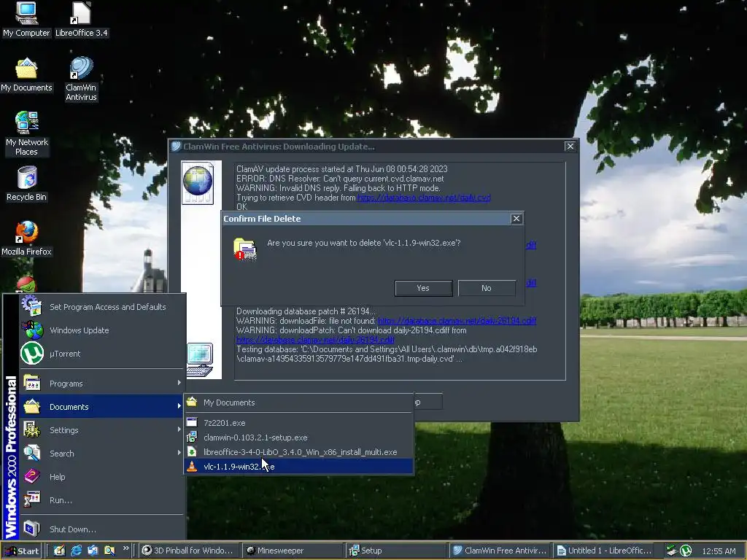Click the VLC cone icon in Documents list
Viewport: 747px width, 560px height.
tap(192, 466)
